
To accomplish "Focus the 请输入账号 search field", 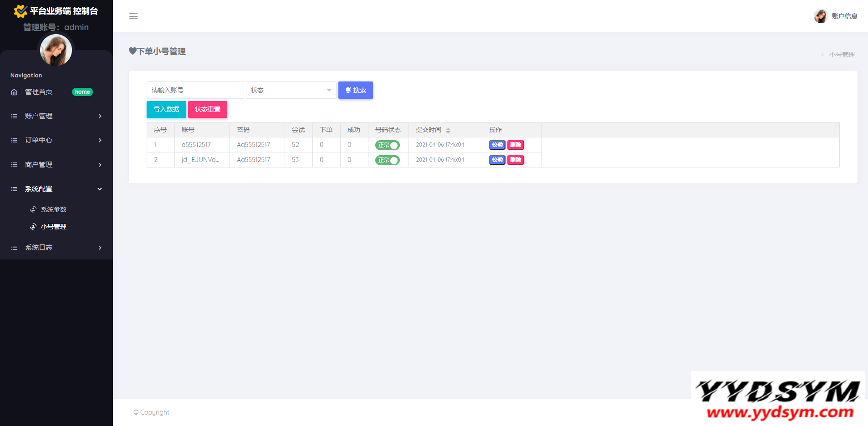I will pos(195,90).
